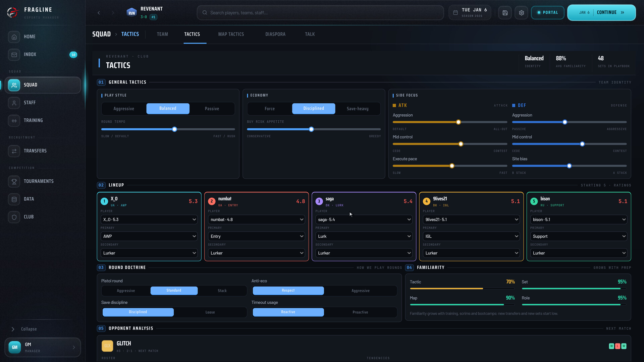644x362 pixels.
Task: Adjust the DEF Site bias slider handle
Action: point(569,166)
